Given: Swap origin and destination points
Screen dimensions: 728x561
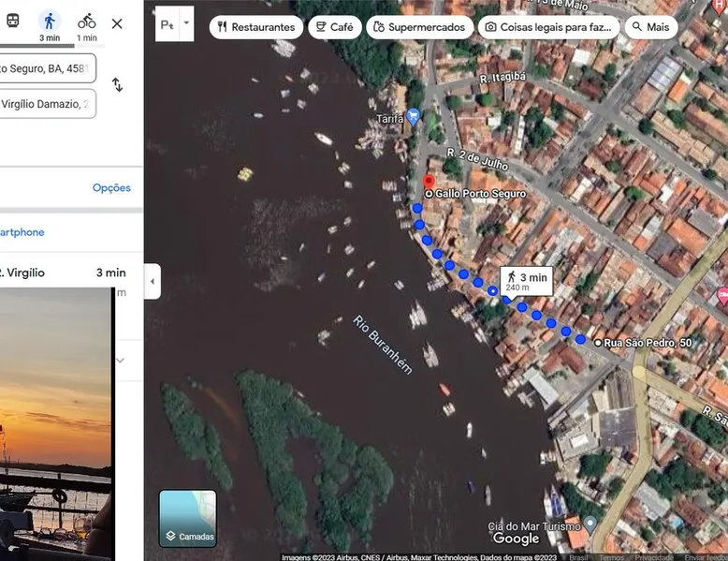Looking at the screenshot, I should (x=117, y=85).
